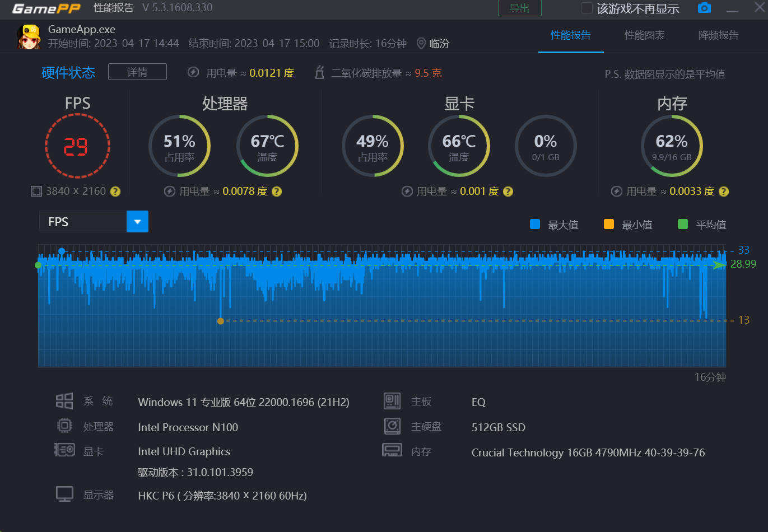The image size is (768, 532).
Task: Click the Windows 11 专业版 system text
Action: pos(244,402)
